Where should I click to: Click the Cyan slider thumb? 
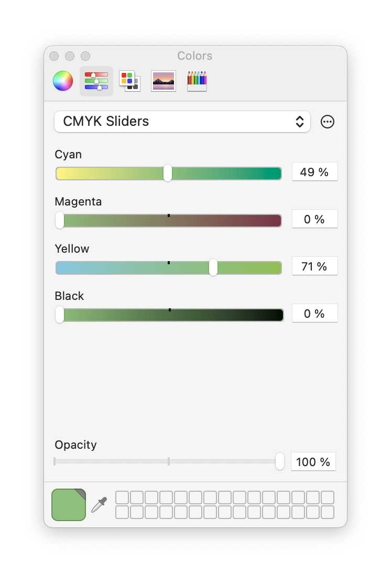point(168,173)
